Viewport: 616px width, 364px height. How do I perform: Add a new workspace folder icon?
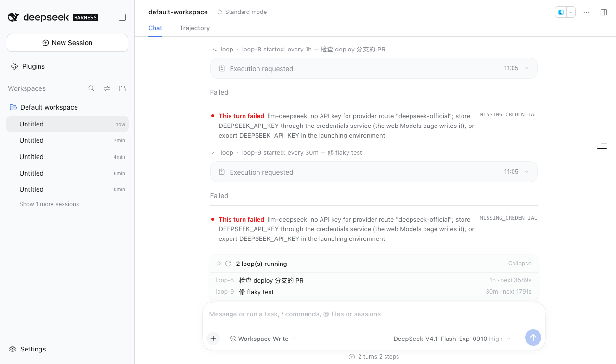coord(122,88)
